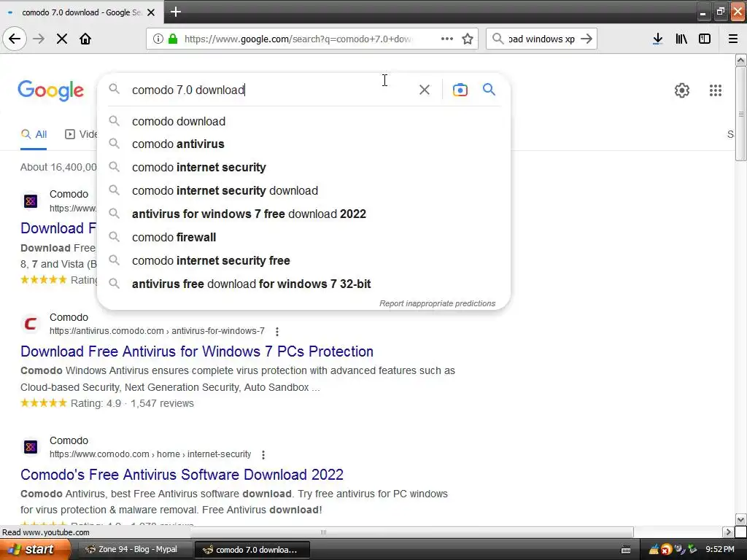Image resolution: width=747 pixels, height=560 pixels.
Task: Click the browser search box
Action: point(541,39)
